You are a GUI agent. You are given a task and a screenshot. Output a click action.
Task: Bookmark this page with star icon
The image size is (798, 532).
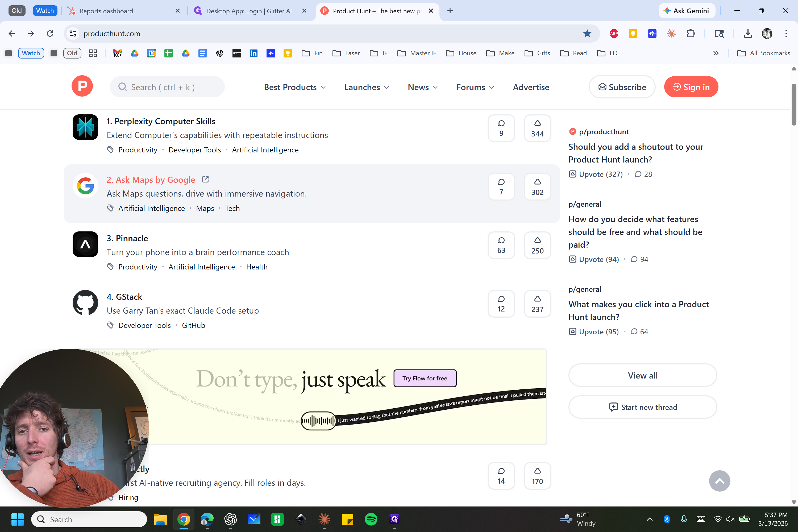click(587, 34)
